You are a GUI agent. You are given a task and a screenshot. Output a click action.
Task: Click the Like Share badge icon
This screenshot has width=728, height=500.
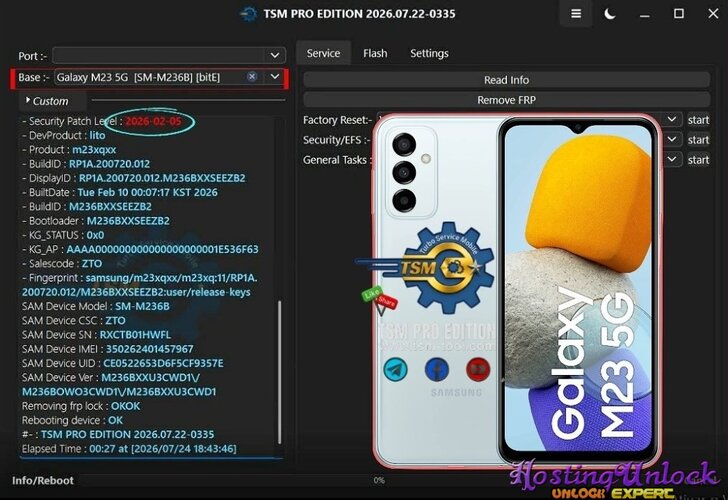[x=379, y=300]
